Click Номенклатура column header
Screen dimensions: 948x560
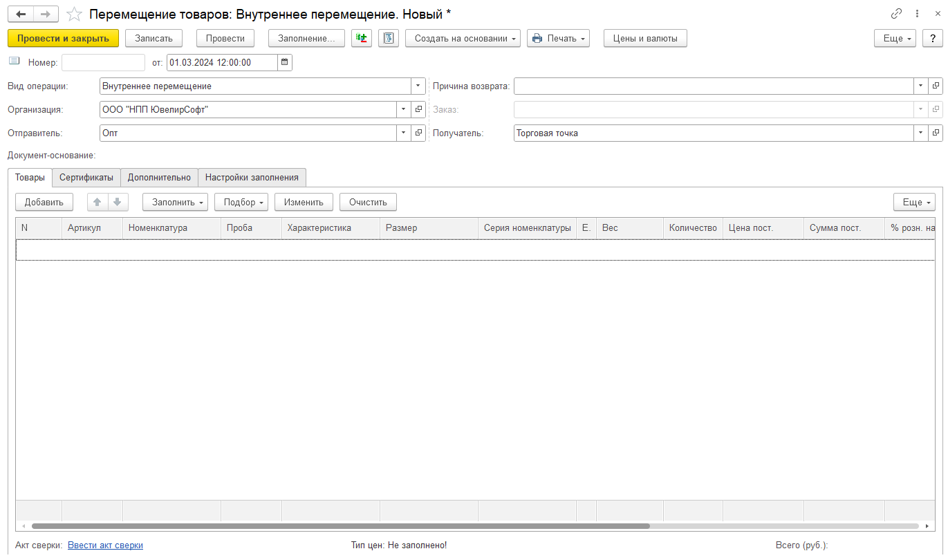(171, 227)
